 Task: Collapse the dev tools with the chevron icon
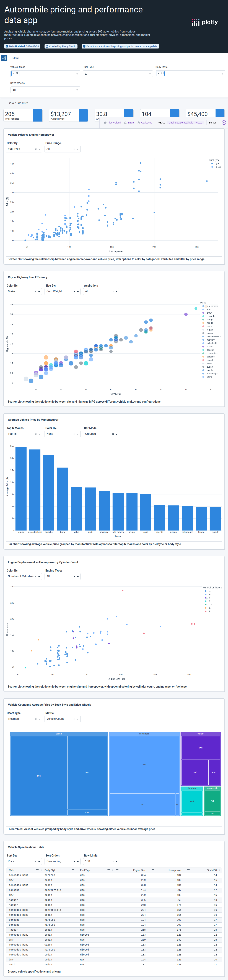click(224, 123)
